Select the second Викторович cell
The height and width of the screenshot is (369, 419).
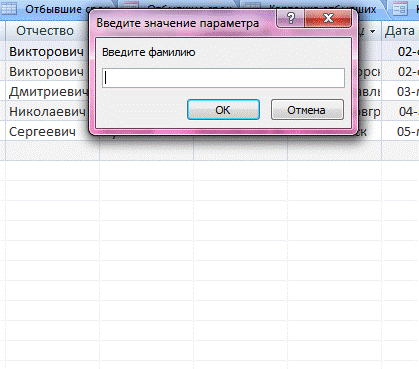47,72
